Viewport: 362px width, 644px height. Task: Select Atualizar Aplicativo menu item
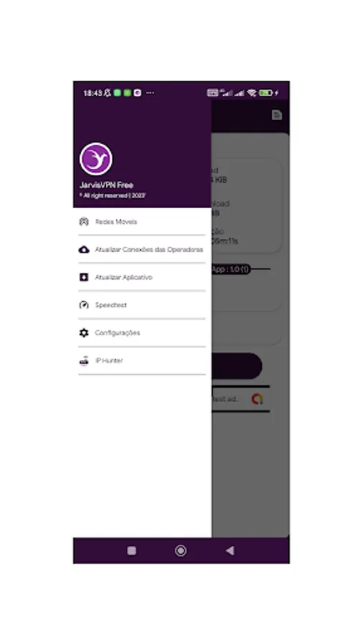[142, 277]
